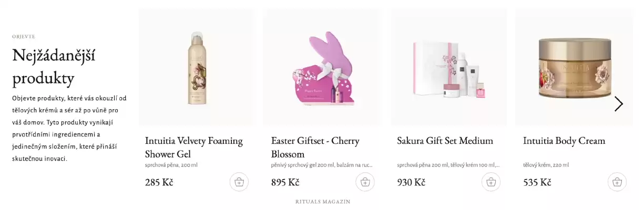The height and width of the screenshot is (210, 644).
Task: Open Intuitia Velvety Foaming Shower Gel image
Action: click(196, 67)
